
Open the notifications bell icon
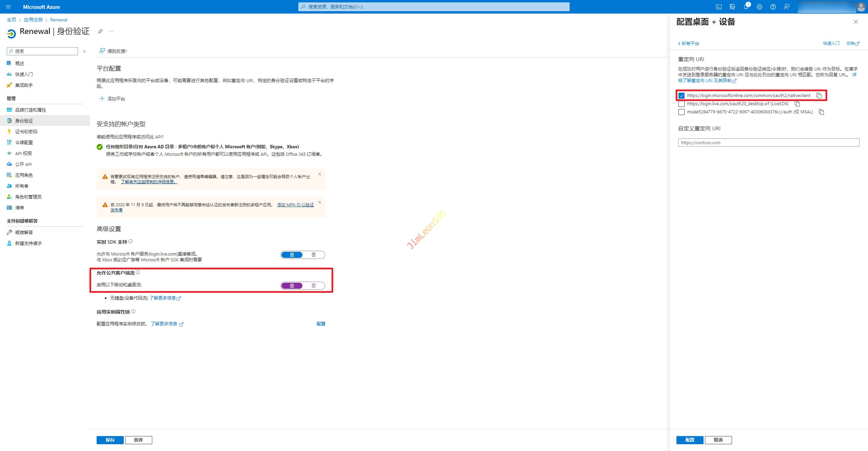(746, 7)
